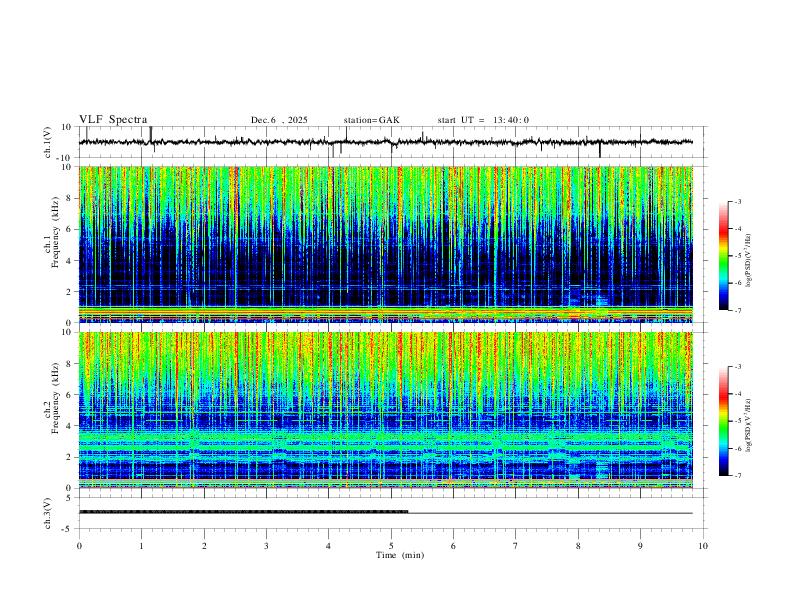The height and width of the screenshot is (612, 792).
Task: Click the ch.3 voltage trace panel
Action: [393, 513]
